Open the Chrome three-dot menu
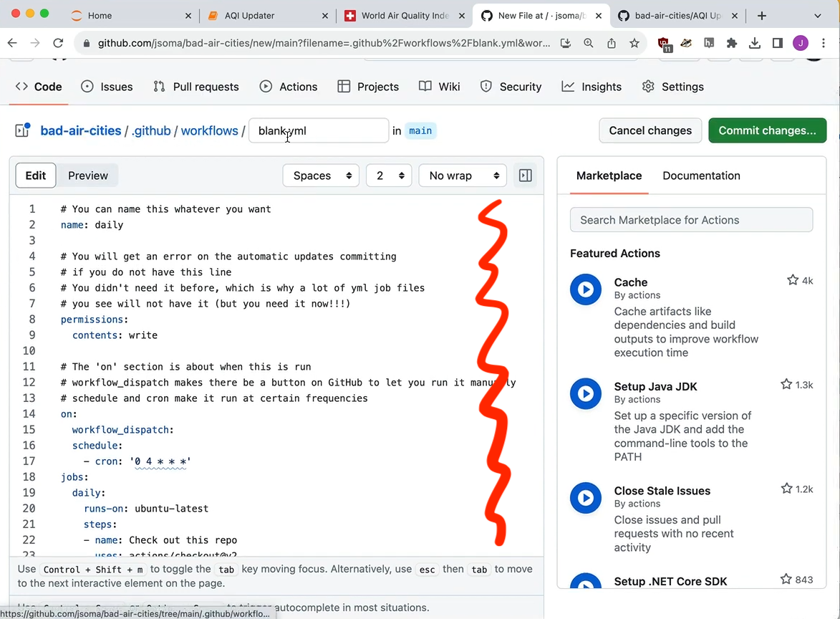Screen dimensions: 840x619 (x=824, y=44)
